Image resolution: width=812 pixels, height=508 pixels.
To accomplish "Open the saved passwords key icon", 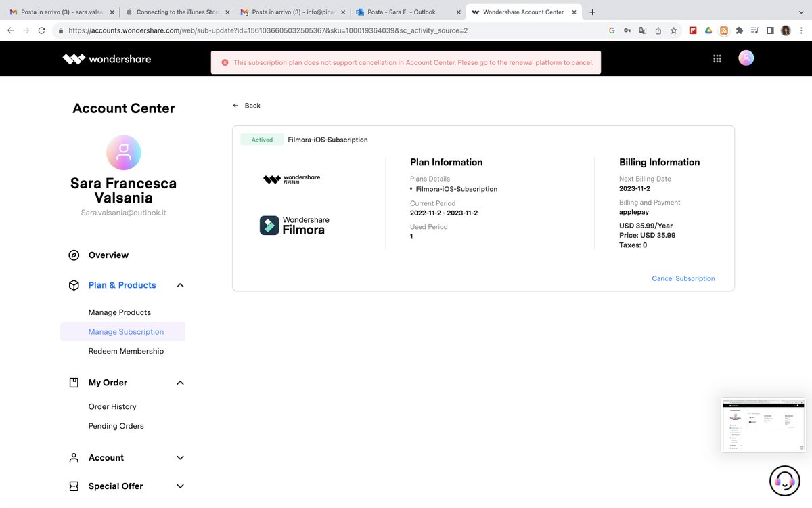I will pyautogui.click(x=627, y=30).
